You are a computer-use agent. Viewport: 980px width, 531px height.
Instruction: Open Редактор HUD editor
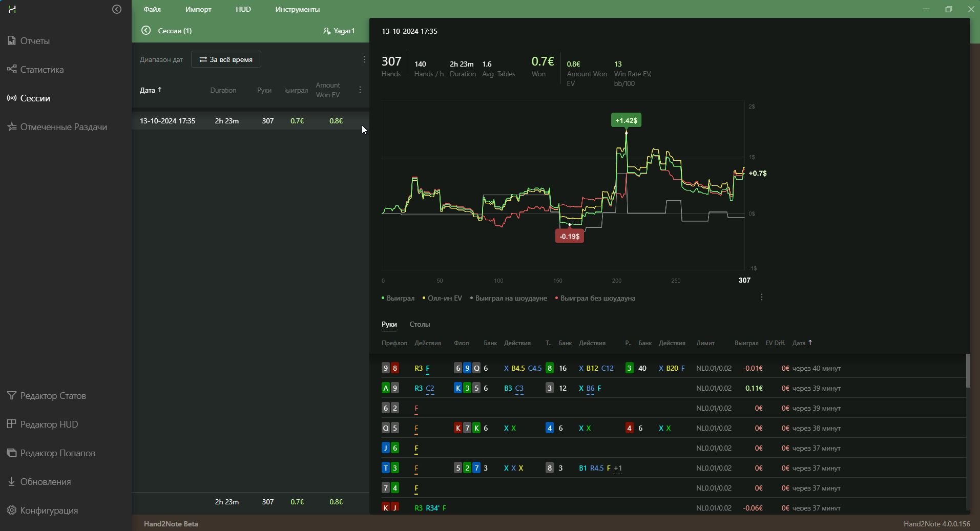pos(43,424)
